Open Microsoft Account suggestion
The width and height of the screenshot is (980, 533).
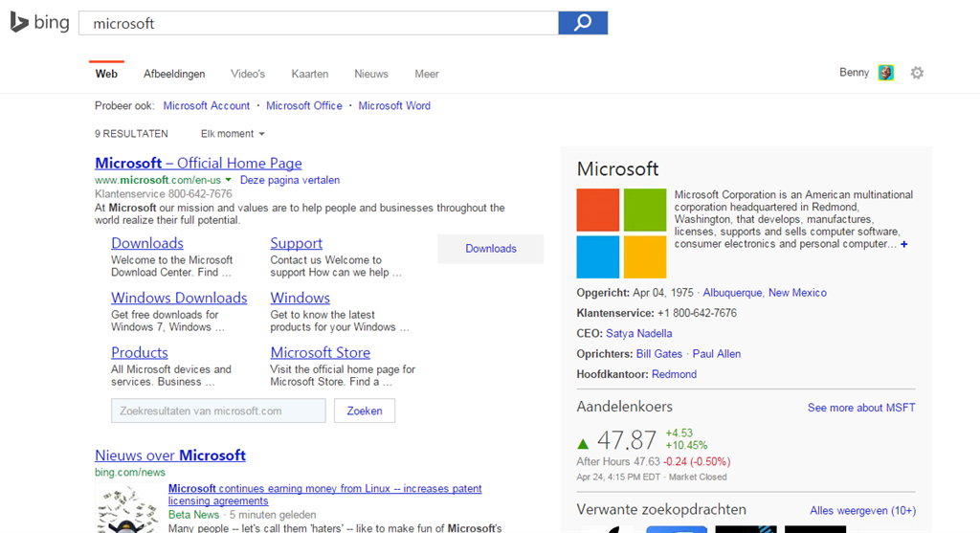pos(207,105)
